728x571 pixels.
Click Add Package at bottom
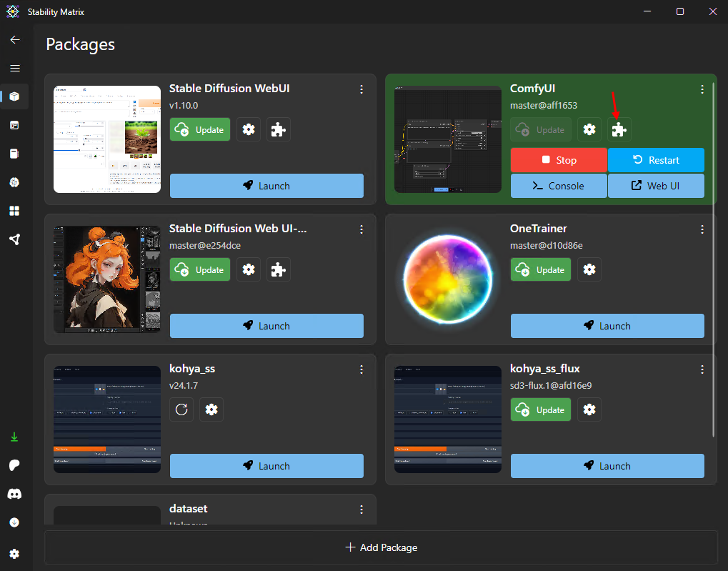coord(382,547)
